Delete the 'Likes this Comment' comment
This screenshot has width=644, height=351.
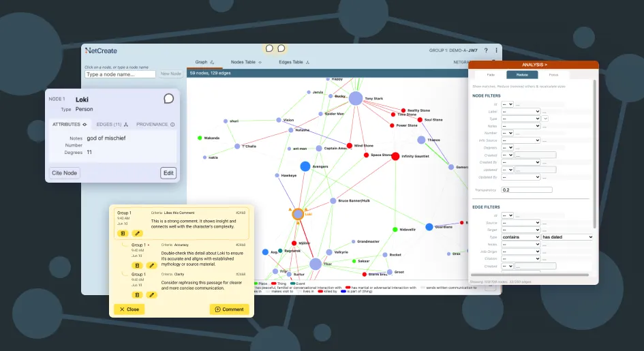123,233
